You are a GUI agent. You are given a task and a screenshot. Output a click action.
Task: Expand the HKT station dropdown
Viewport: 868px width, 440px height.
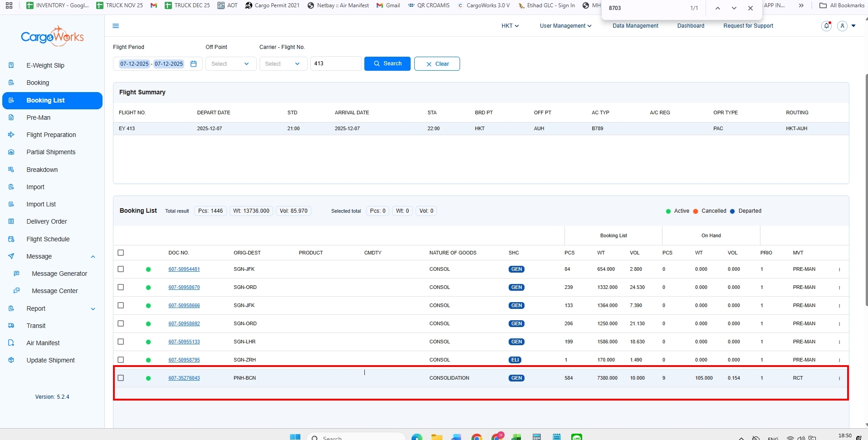click(510, 26)
